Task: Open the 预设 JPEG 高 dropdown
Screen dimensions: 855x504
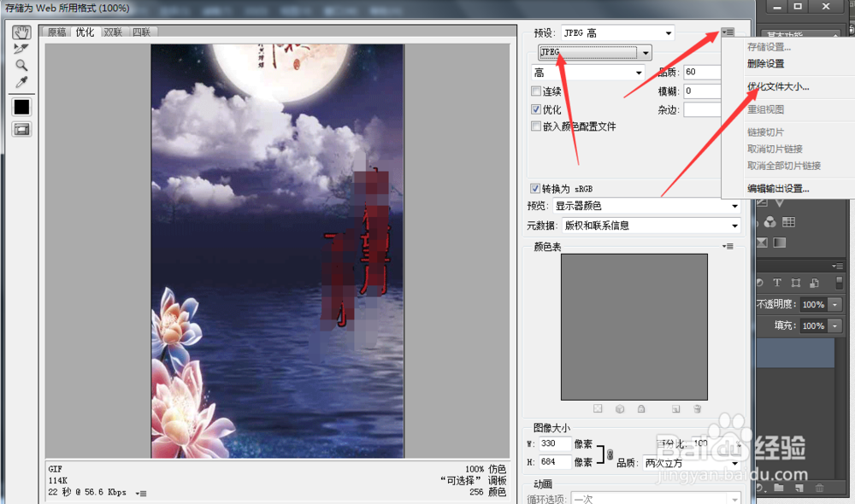Action: (x=633, y=32)
